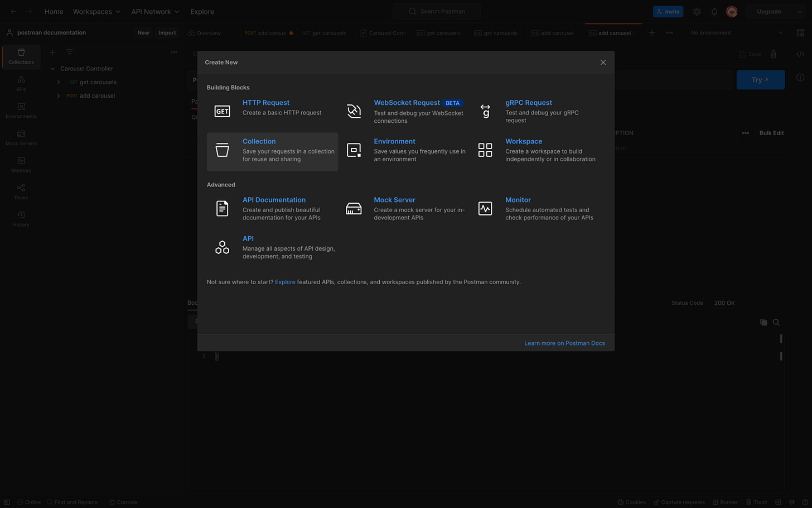Open Flows in the sidebar
This screenshot has width=812, height=508.
click(x=21, y=192)
